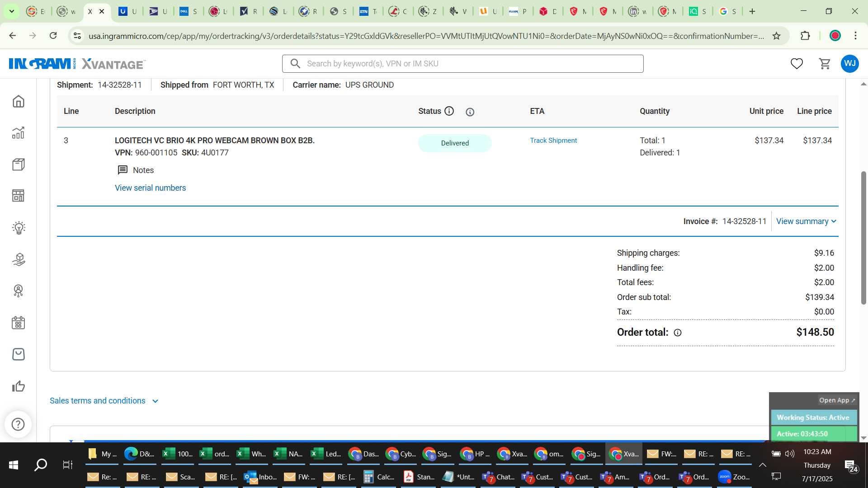
Task: Open the taskbar volume control
Action: (x=789, y=454)
